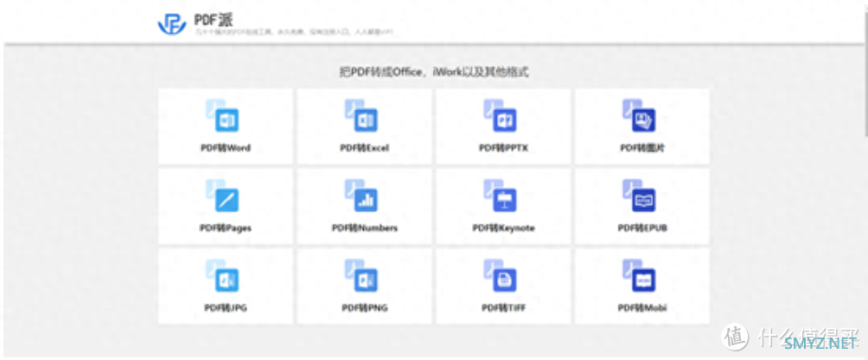The height and width of the screenshot is (360, 868).
Task: Click the PDF转Numbers label
Action: click(x=364, y=228)
